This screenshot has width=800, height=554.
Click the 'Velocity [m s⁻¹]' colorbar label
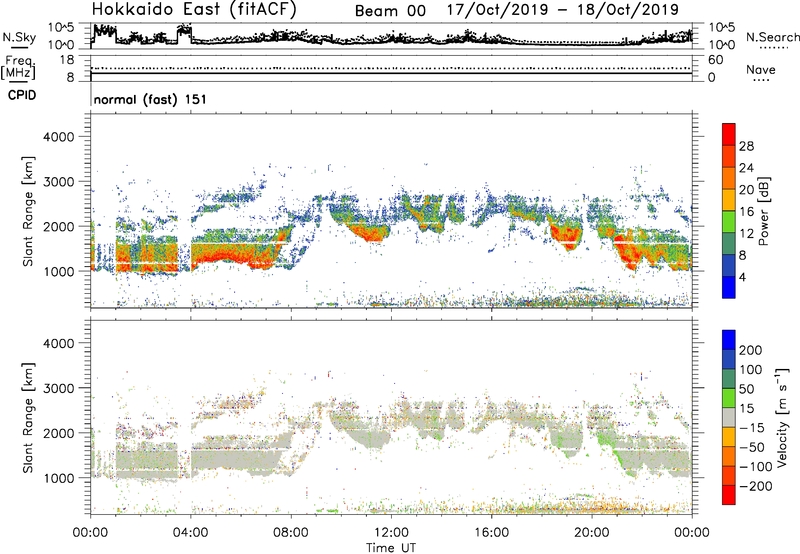point(782,417)
